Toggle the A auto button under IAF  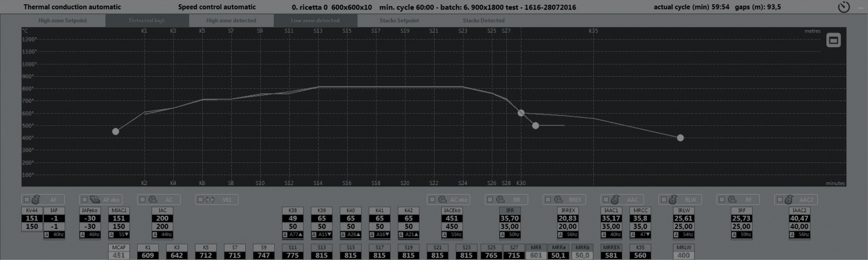point(46,234)
